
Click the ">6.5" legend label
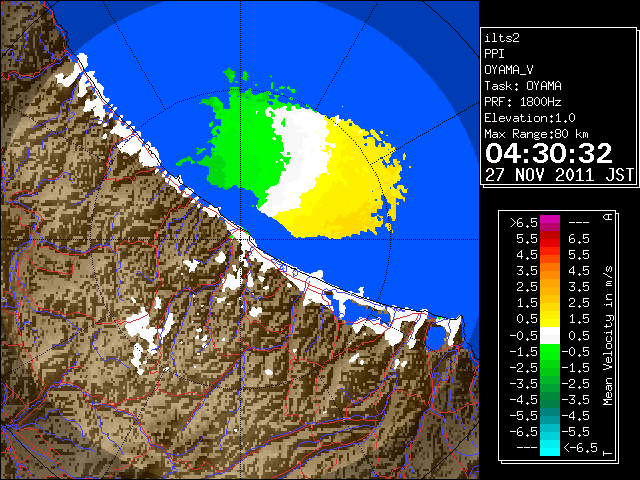pyautogui.click(x=524, y=223)
